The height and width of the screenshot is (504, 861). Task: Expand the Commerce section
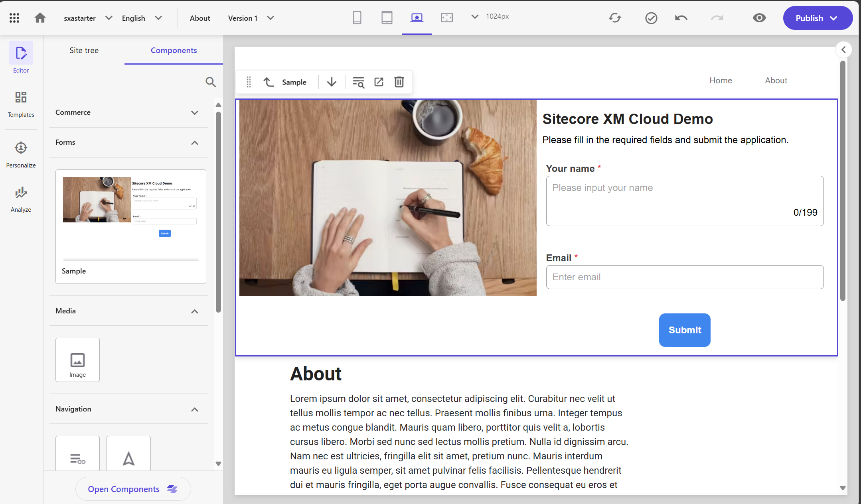coord(195,112)
